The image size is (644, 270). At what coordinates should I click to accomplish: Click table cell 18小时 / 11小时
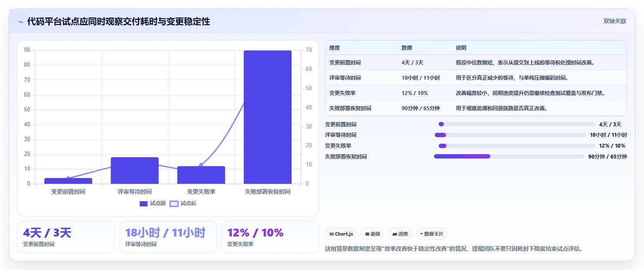click(x=421, y=78)
